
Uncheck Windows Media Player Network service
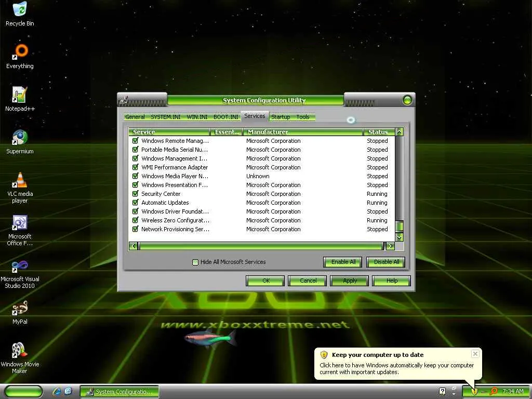point(136,176)
